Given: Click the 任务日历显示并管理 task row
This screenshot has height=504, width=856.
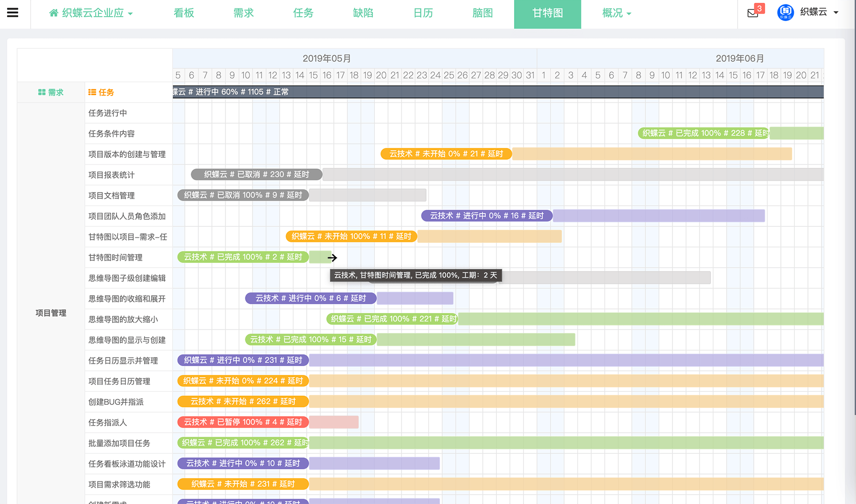Looking at the screenshot, I should click(128, 361).
